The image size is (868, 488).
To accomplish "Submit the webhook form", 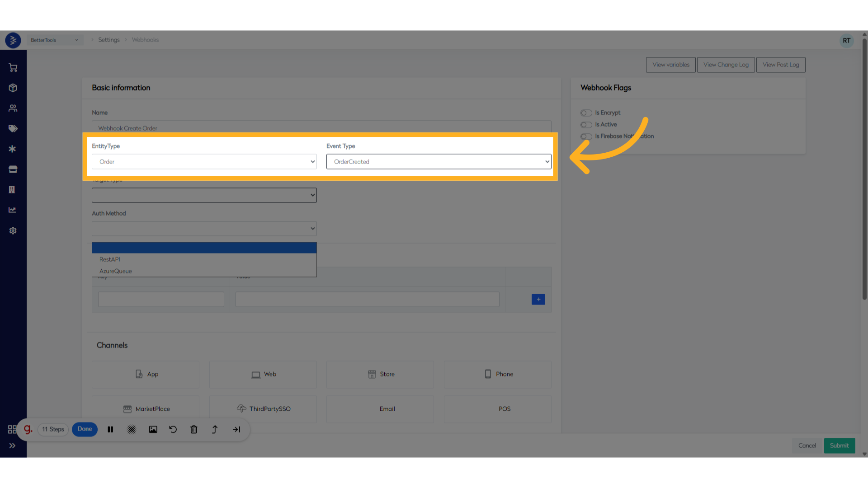I will coord(839,446).
